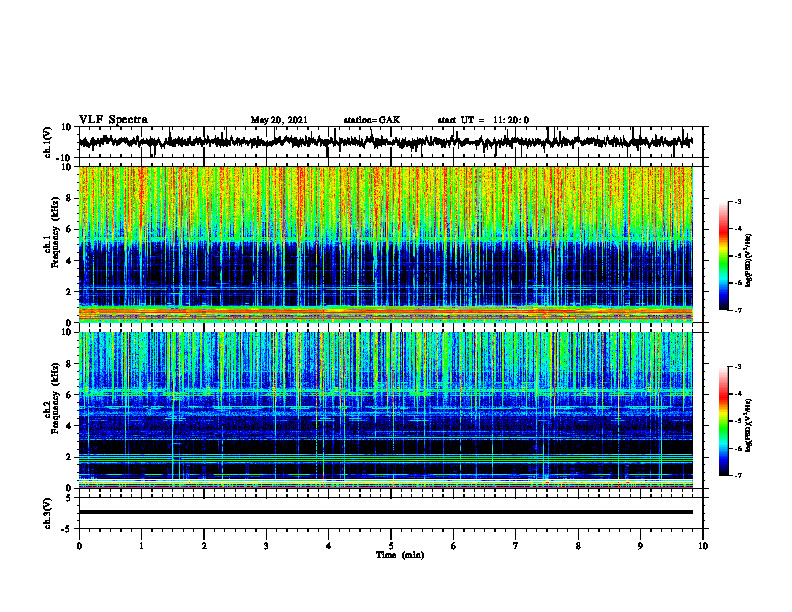Click time axis tick label "1"

click(141, 546)
